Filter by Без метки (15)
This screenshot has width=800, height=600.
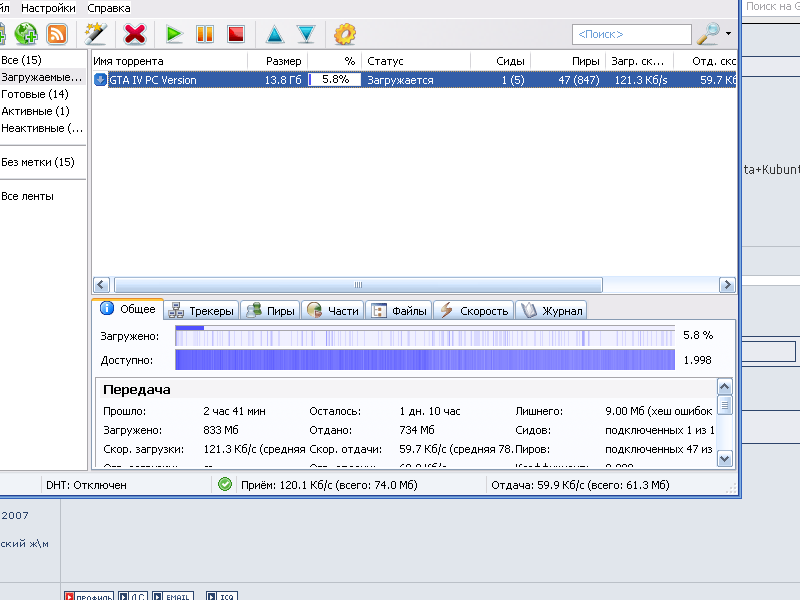[x=38, y=162]
